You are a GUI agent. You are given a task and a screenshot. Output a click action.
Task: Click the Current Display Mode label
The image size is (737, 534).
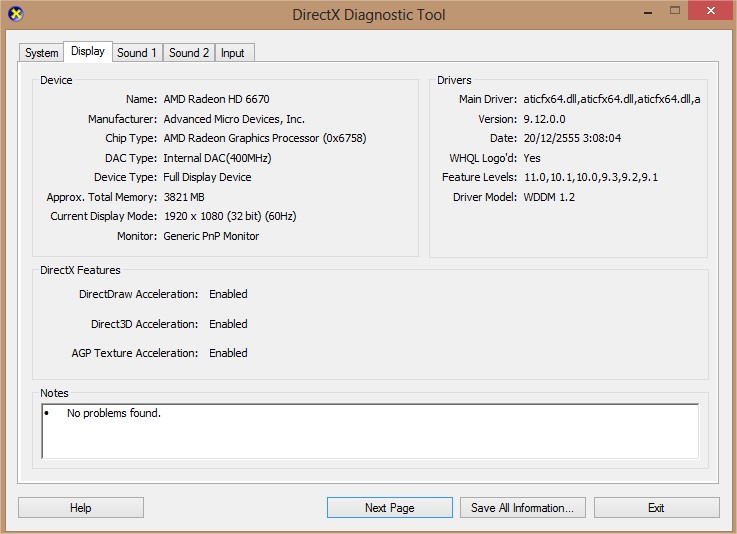[103, 216]
